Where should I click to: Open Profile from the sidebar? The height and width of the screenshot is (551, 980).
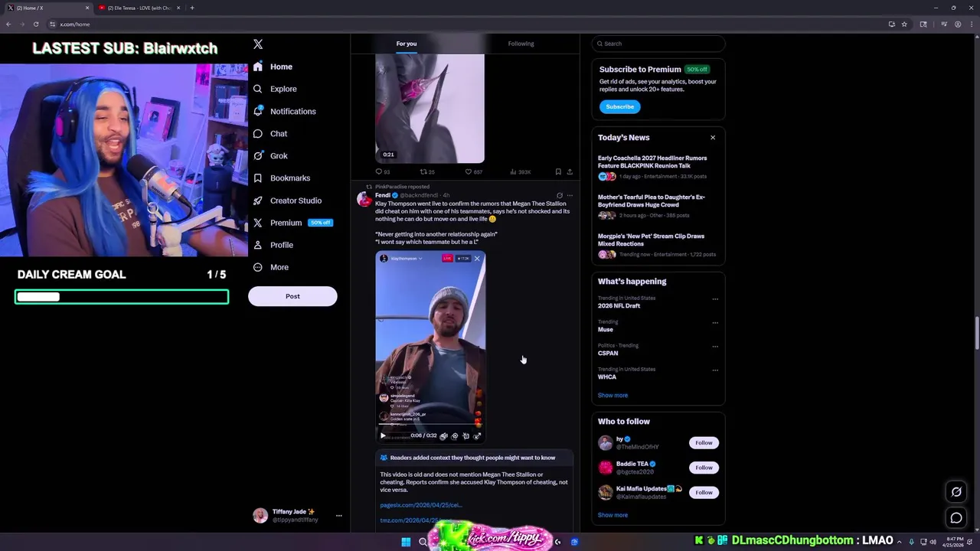(x=273, y=245)
